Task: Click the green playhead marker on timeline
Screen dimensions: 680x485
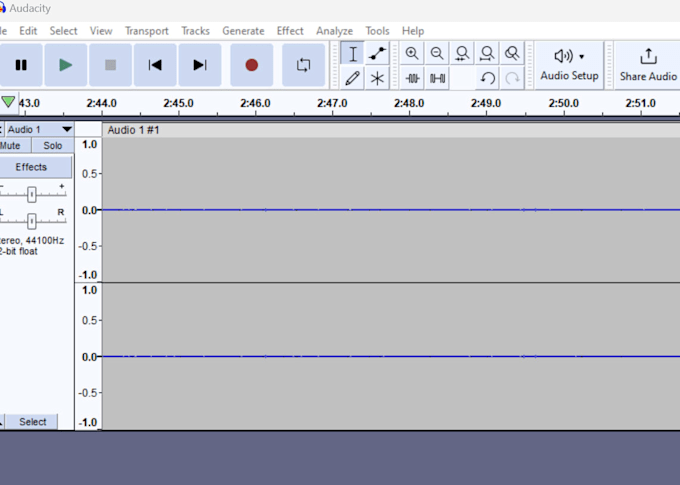Action: coord(8,102)
